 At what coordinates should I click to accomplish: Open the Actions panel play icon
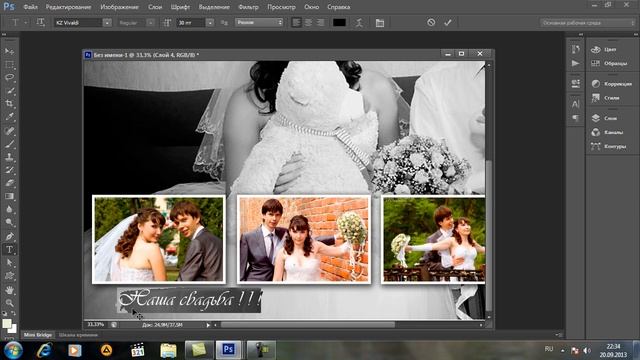pos(576,63)
